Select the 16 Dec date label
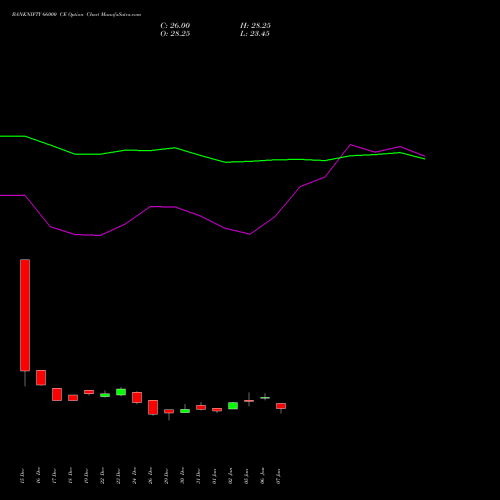The width and height of the screenshot is (500, 500). [x=38, y=476]
